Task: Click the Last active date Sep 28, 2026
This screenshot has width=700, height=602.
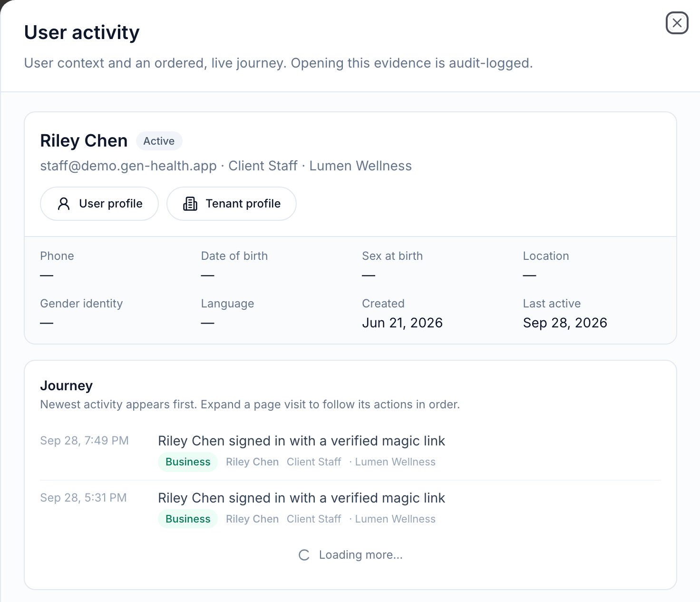Action: (x=565, y=323)
